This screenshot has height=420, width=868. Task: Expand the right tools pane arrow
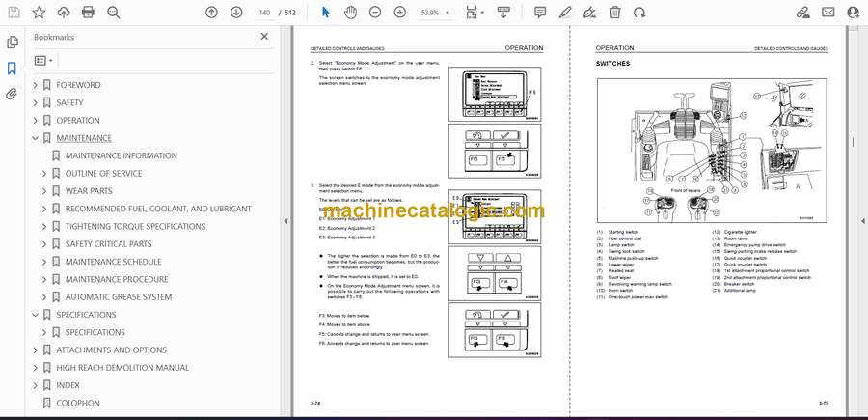[862, 221]
